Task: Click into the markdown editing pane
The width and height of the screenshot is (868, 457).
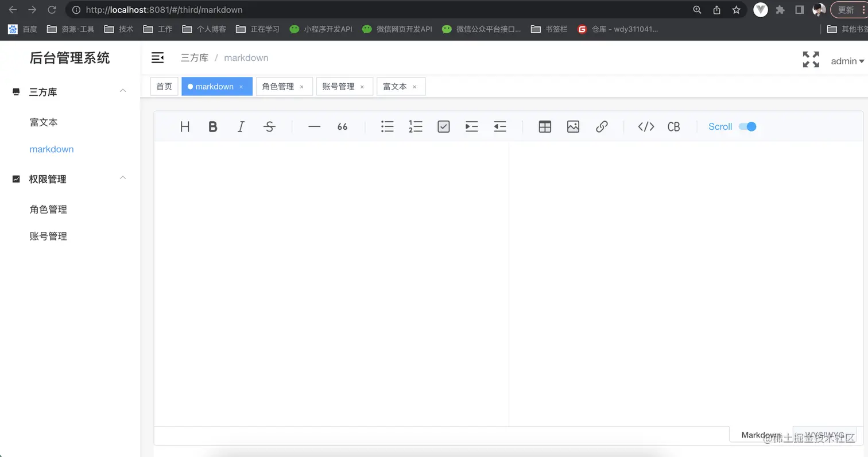Action: pyautogui.click(x=331, y=284)
